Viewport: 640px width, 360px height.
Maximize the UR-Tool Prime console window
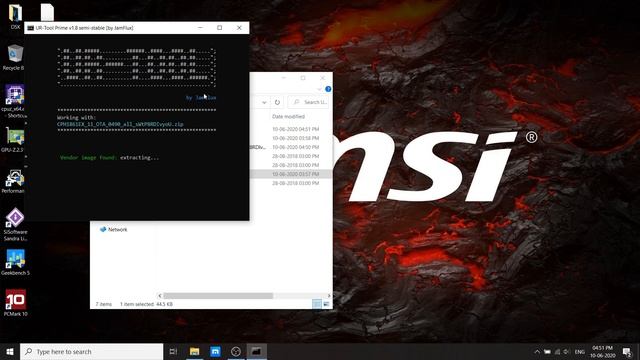tap(220, 28)
